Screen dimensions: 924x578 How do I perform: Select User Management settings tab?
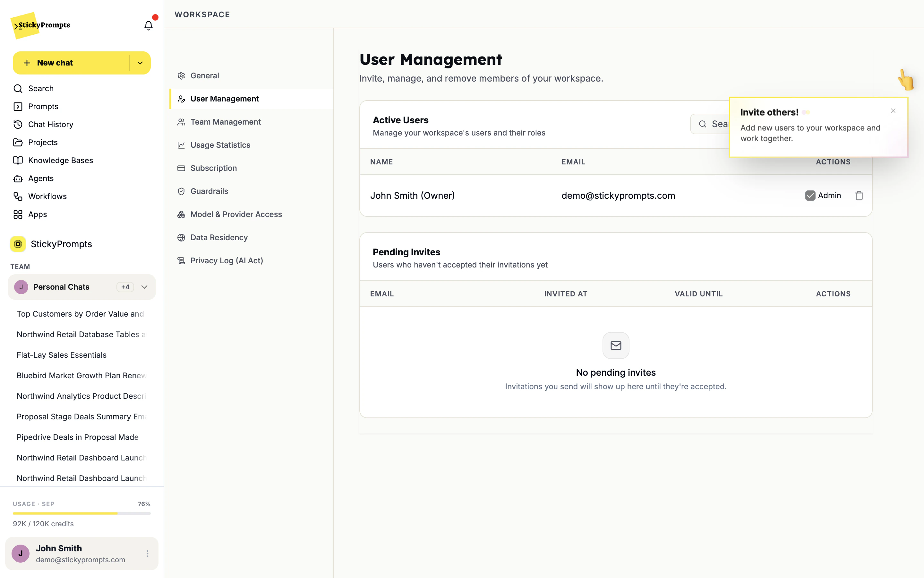[251, 99]
